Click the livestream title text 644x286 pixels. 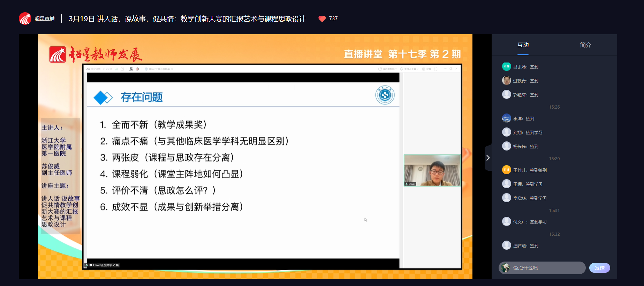(x=187, y=19)
